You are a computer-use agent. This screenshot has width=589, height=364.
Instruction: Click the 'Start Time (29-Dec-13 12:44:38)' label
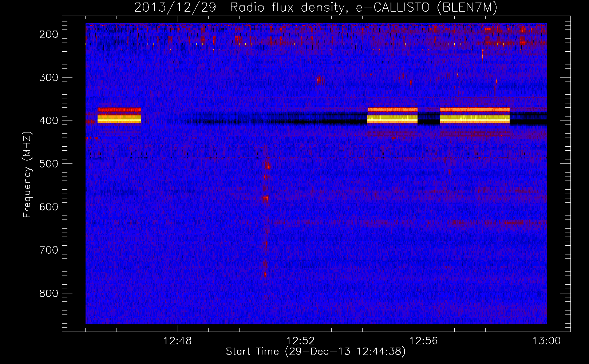315,352
